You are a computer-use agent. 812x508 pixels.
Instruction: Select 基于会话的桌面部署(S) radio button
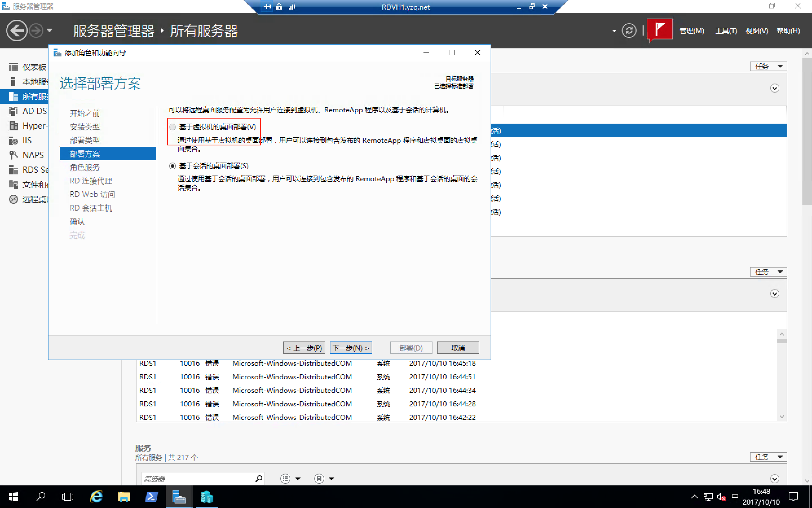coord(173,166)
